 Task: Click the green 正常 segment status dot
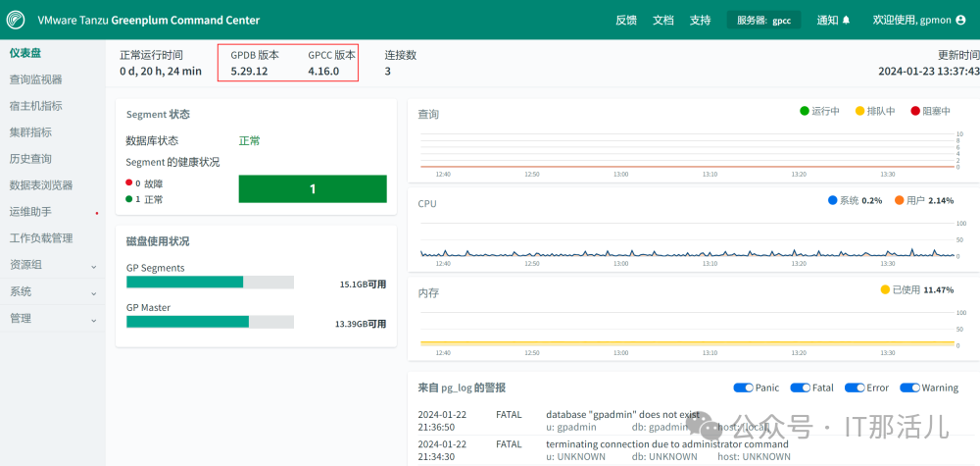[x=128, y=199]
